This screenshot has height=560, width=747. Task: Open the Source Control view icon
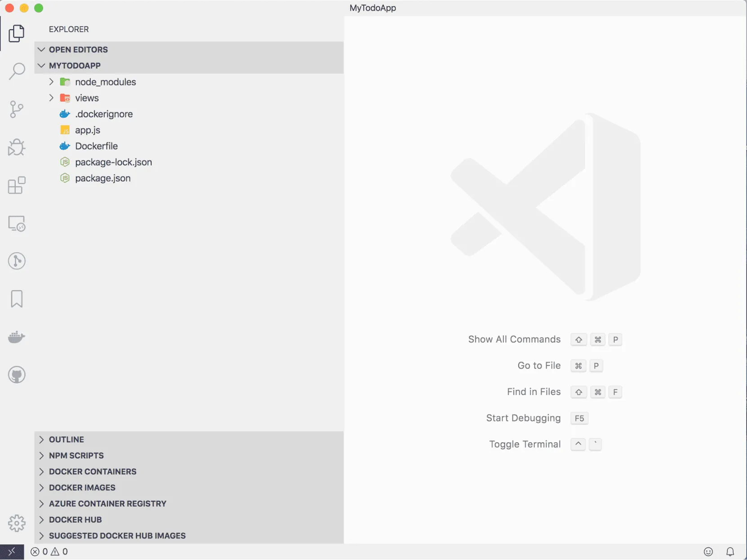pos(17,109)
